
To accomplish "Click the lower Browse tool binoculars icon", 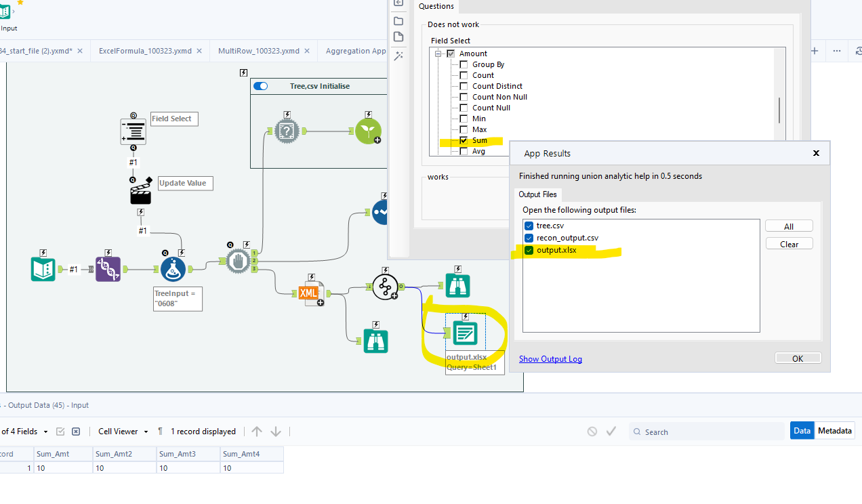I will click(376, 341).
